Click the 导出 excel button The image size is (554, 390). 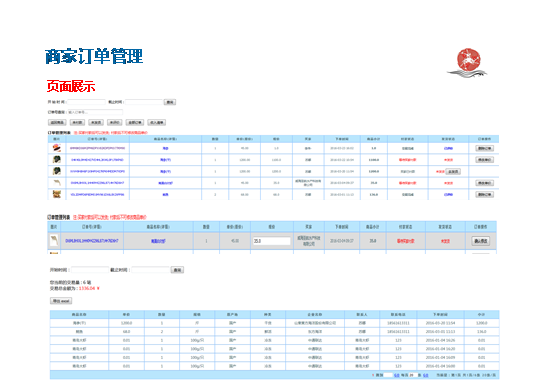pos(61,301)
